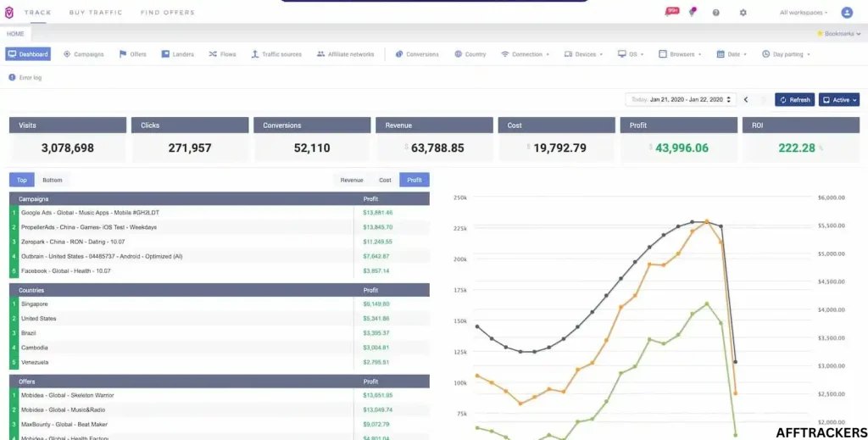Open the help question mark icon
Viewport: 868px width, 440px height.
coord(715,12)
